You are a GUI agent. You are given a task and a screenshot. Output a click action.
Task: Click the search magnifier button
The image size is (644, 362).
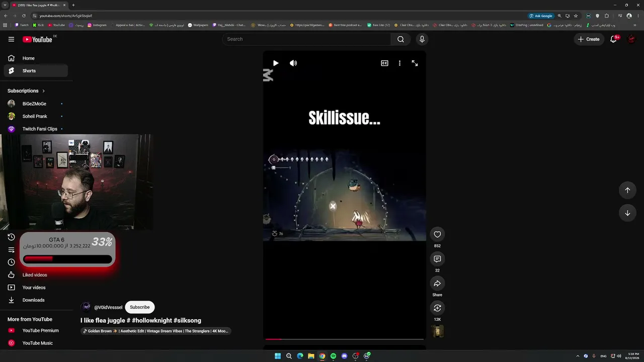tap(400, 39)
